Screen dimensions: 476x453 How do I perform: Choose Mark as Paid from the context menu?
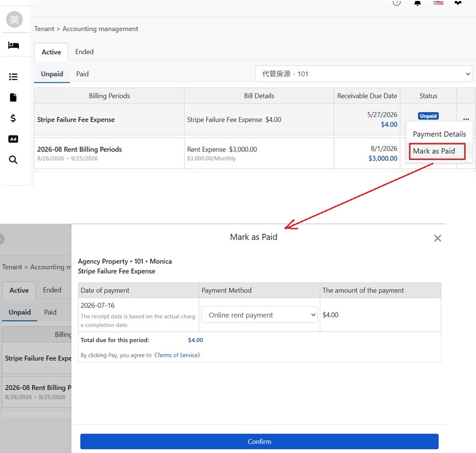coord(437,151)
